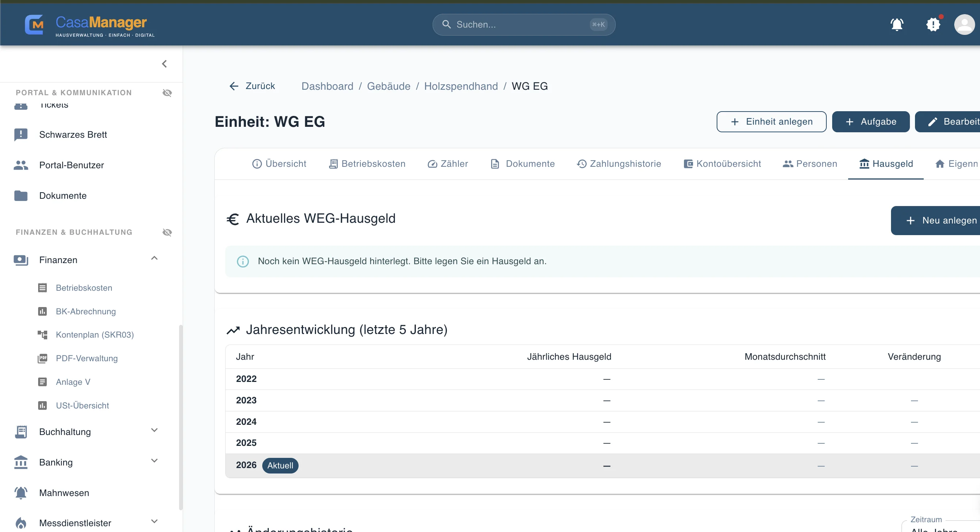
Task: Collapse the Finanzen menu group
Action: tap(154, 258)
